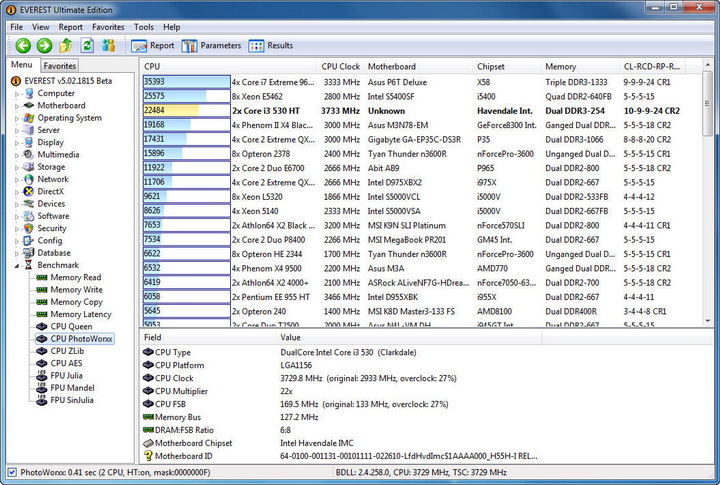Select the Display tree icon
The width and height of the screenshot is (720, 485).
(29, 142)
